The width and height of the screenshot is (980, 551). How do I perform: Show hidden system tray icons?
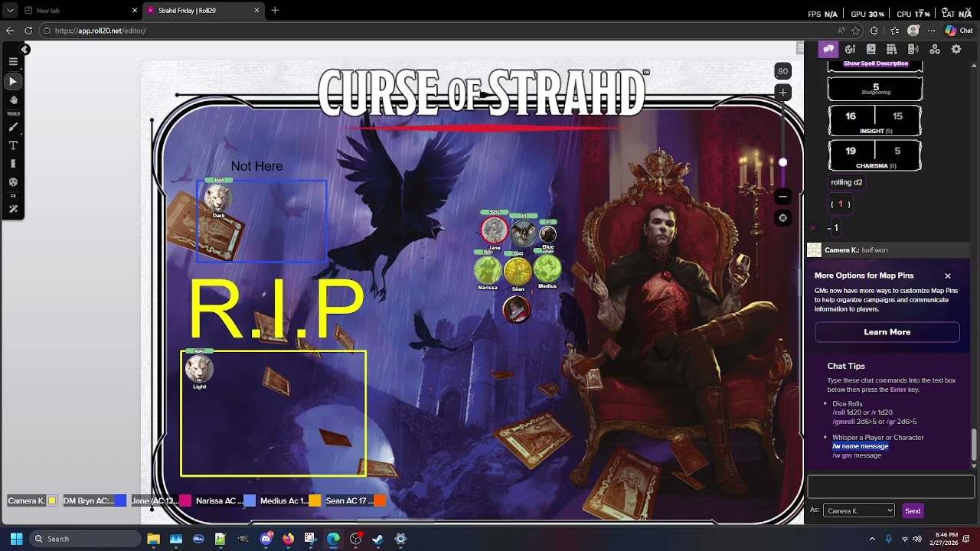pyautogui.click(x=872, y=539)
